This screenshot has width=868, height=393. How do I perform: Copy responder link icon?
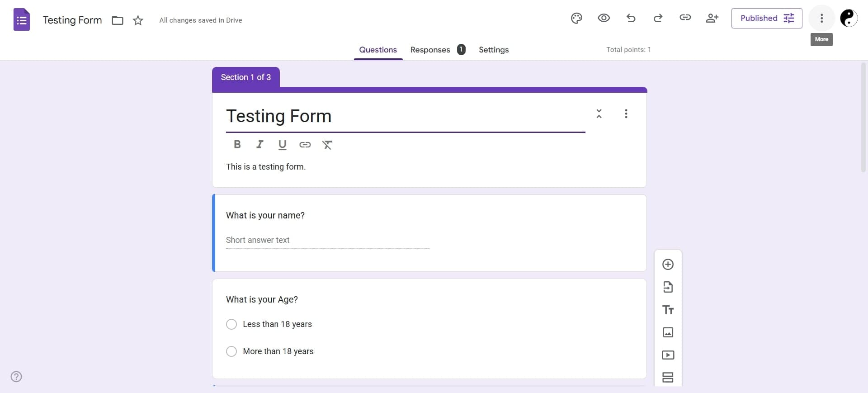pos(685,18)
